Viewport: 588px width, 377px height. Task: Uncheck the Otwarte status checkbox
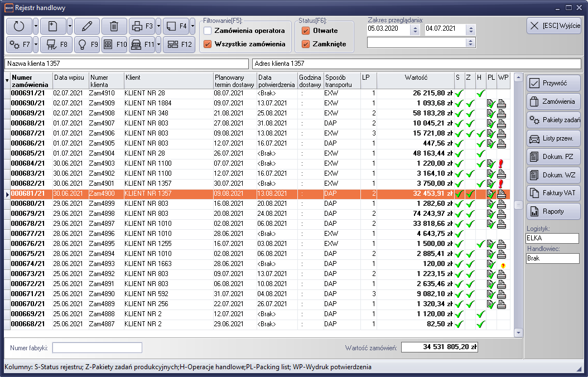click(306, 31)
